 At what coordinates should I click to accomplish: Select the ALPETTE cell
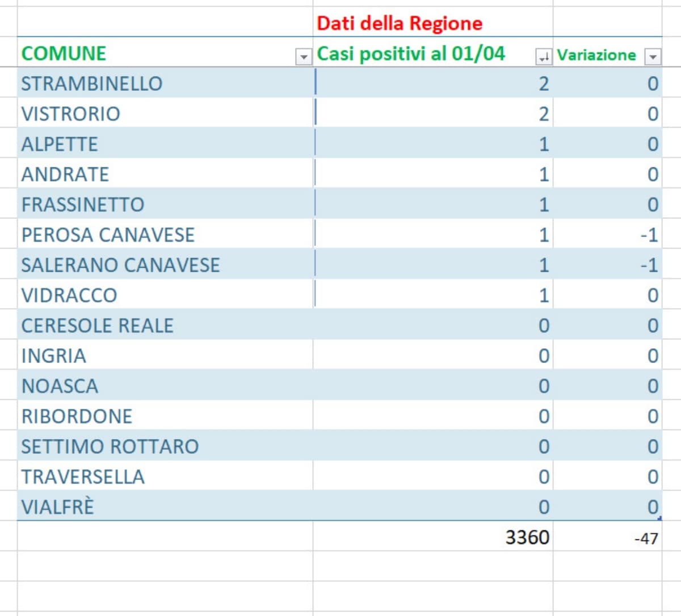[60, 144]
